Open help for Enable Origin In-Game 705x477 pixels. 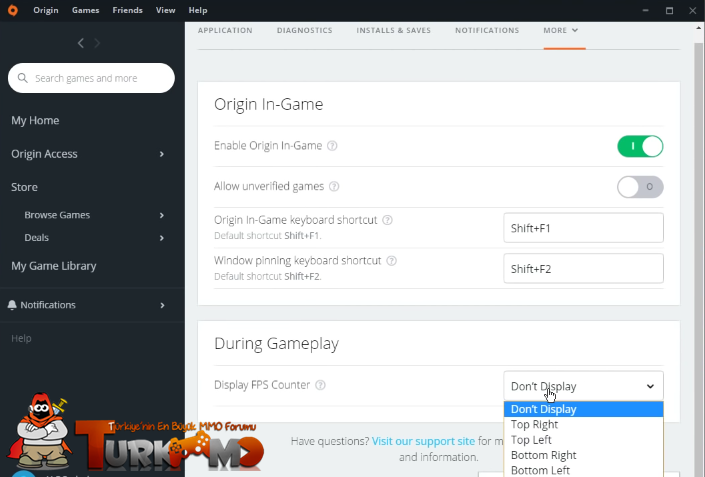pyautogui.click(x=332, y=146)
